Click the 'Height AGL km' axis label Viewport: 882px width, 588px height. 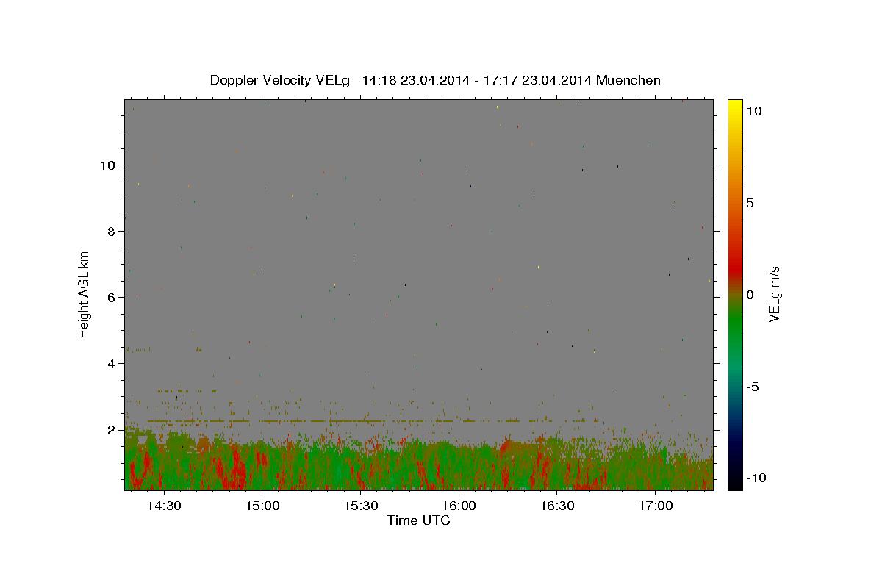[x=85, y=294]
